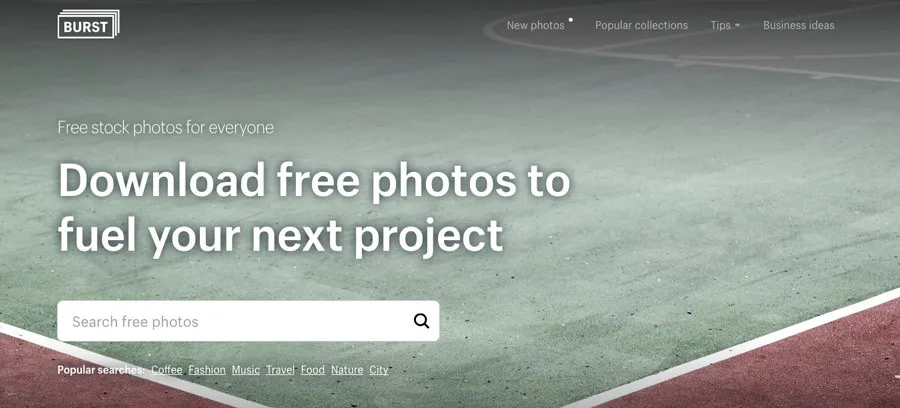This screenshot has width=900, height=408.
Task: Open the Business ideas section
Action: pos(798,25)
